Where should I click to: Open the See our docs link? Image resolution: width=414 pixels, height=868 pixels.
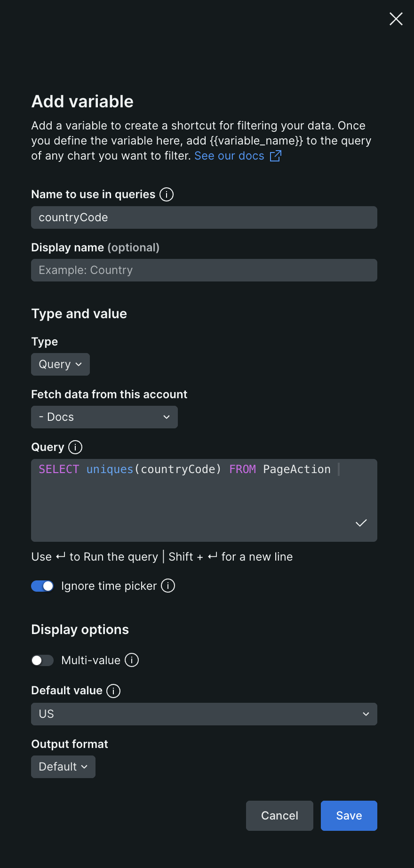230,156
